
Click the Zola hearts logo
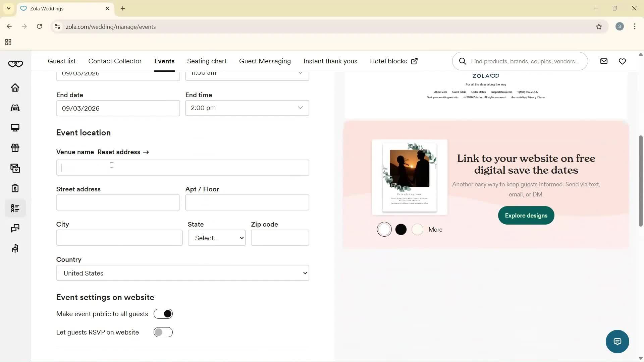click(15, 64)
